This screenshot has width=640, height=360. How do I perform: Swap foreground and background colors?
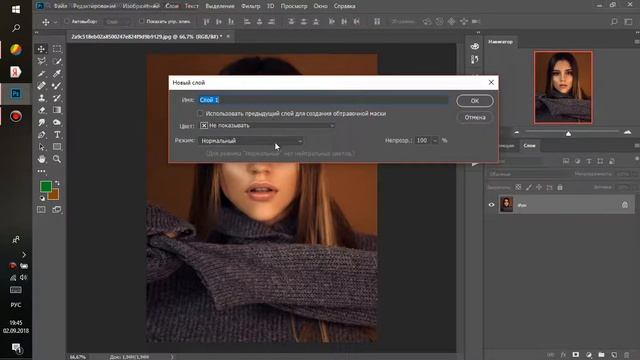57,183
